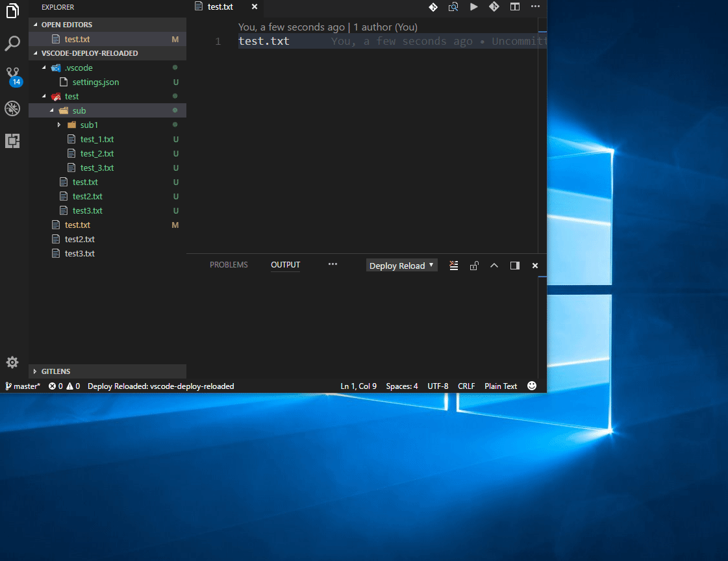Viewport: 728px width, 561px height.
Task: Click the feedback smiley in status bar
Action: point(532,386)
